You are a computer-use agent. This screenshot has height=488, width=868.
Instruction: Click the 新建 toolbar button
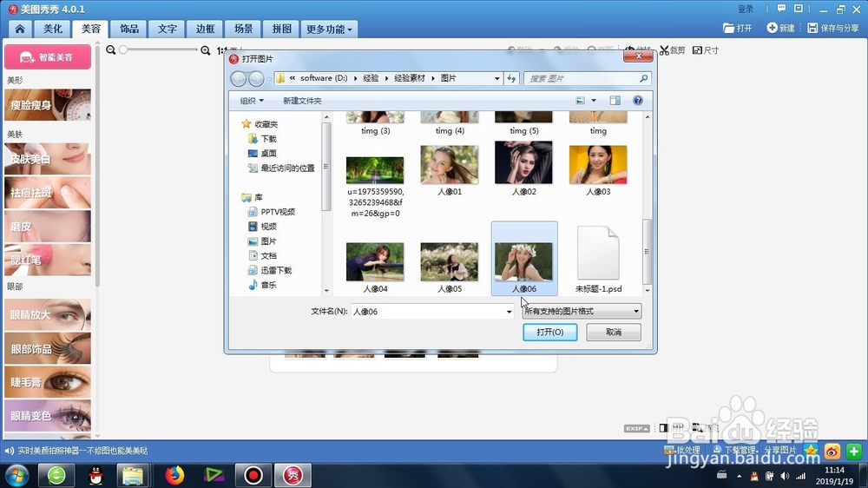click(780, 28)
